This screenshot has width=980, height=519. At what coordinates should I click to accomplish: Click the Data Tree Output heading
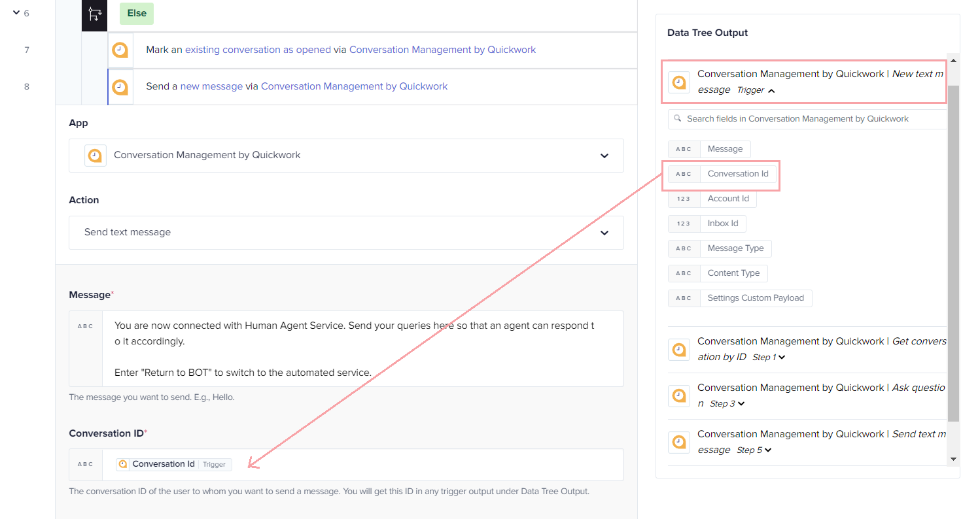[x=708, y=33]
